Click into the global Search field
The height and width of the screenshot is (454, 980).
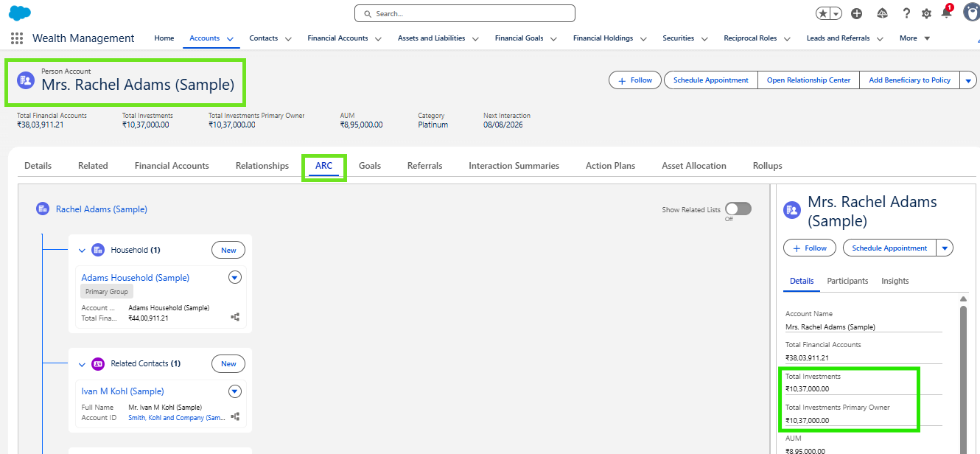click(464, 13)
